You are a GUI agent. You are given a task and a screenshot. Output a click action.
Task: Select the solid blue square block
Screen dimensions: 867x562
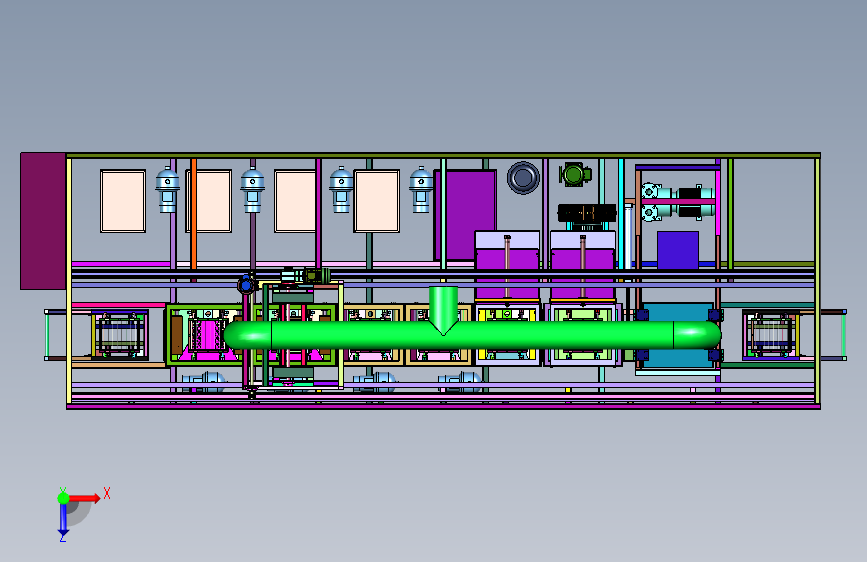[x=678, y=250]
